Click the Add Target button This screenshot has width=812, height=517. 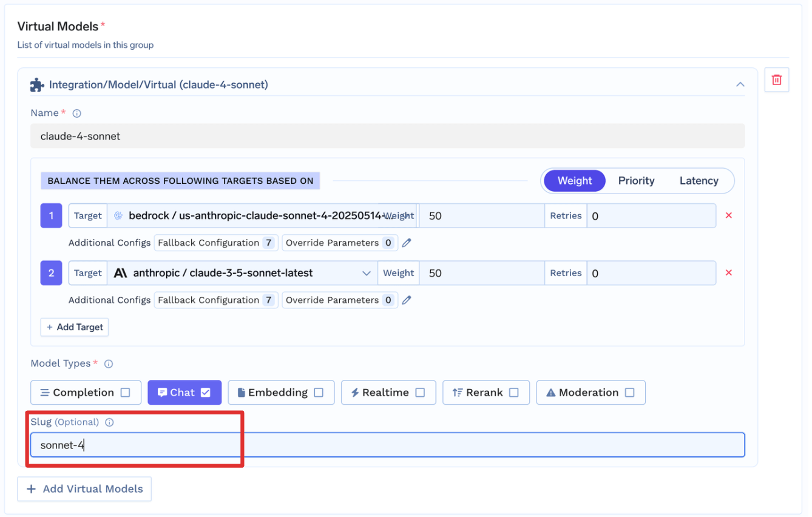(75, 327)
